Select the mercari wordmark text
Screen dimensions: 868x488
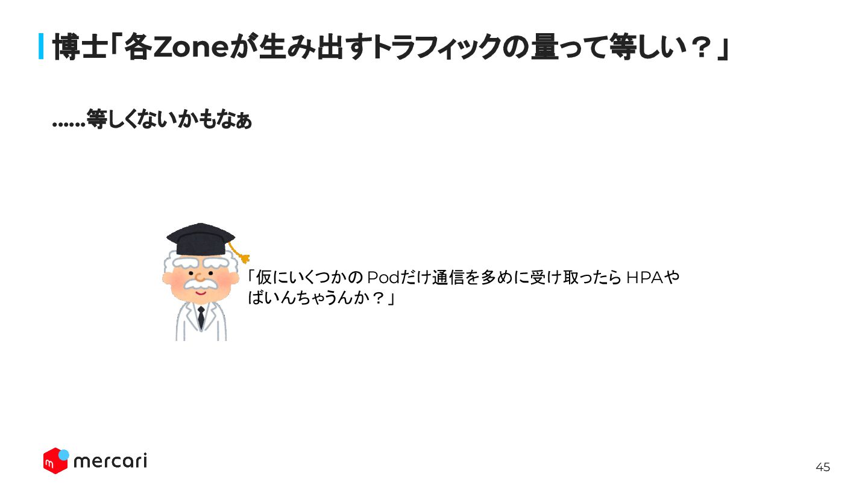(110, 461)
